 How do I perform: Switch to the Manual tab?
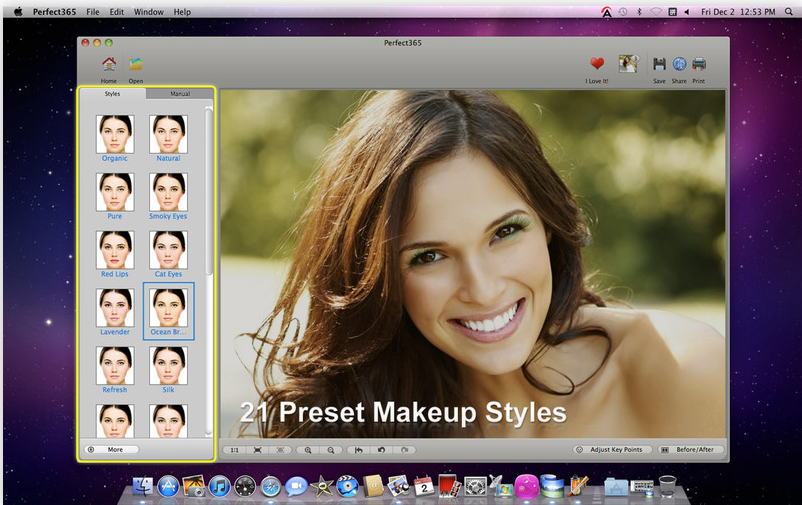(x=180, y=94)
